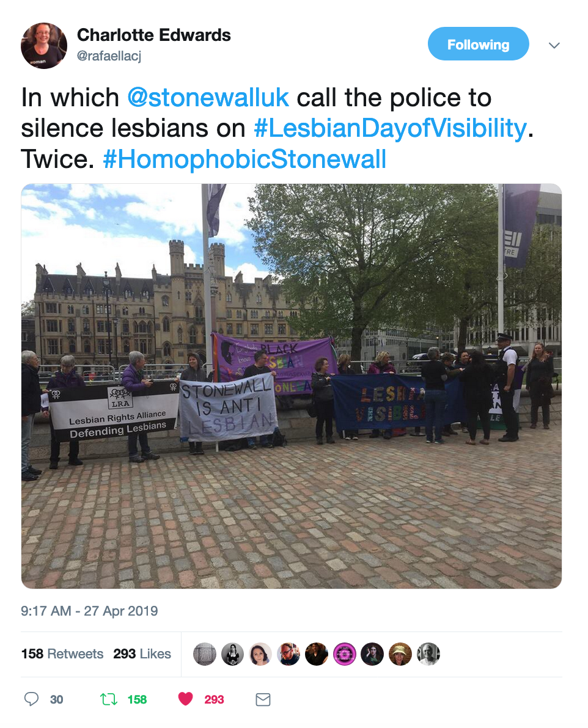
Task: Click the reply speech bubble icon
Action: click(x=31, y=699)
